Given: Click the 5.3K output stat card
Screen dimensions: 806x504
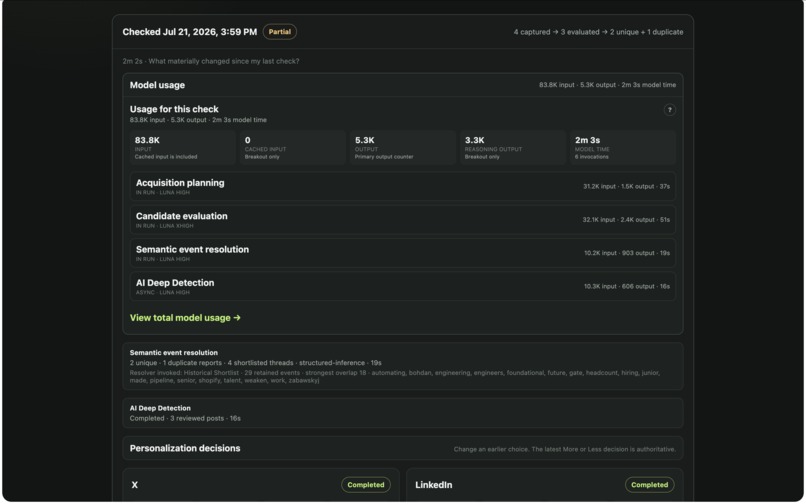Looking at the screenshot, I should tap(402, 147).
